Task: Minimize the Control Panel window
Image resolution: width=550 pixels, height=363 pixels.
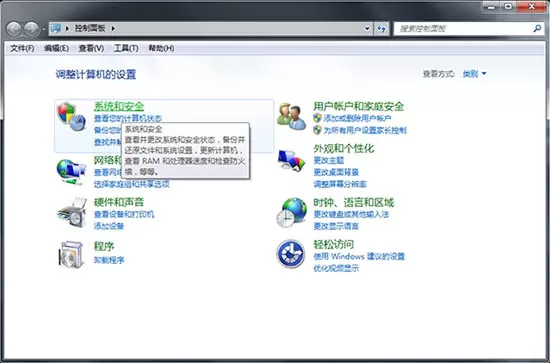Action: pyautogui.click(x=490, y=7)
